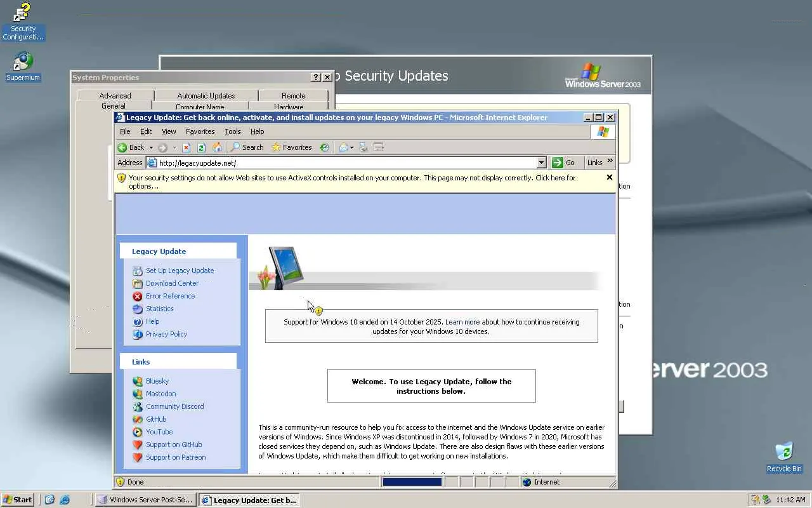This screenshot has width=812, height=508.
Task: Open the Search pane from the toolbar
Action: point(247,147)
